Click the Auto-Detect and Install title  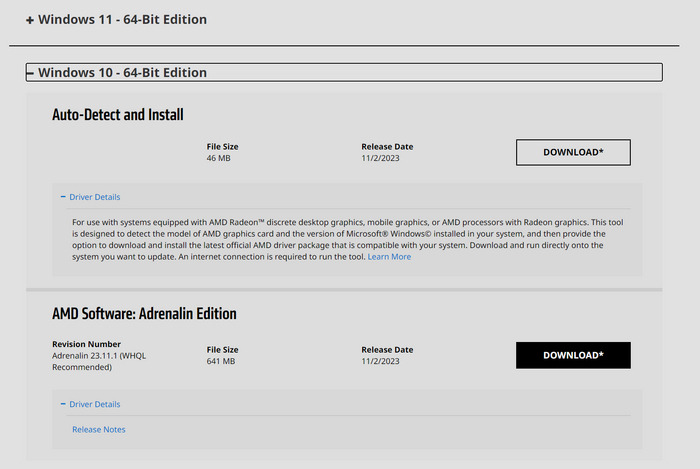118,115
